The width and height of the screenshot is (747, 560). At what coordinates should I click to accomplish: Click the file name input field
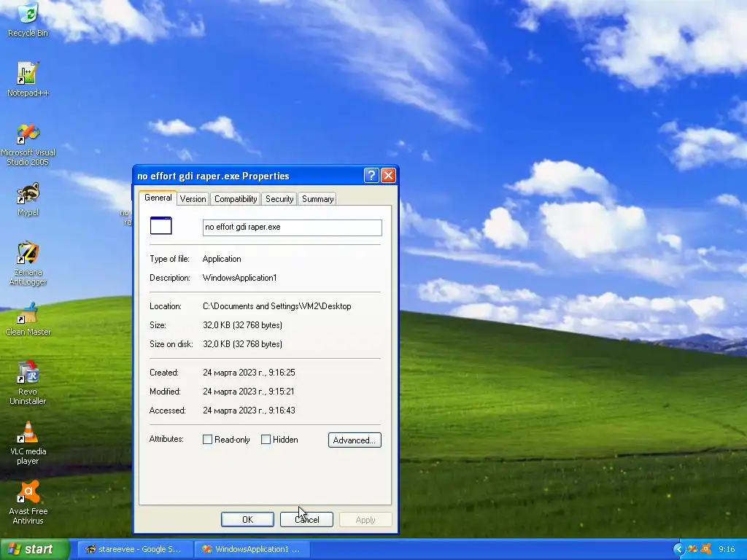pyautogui.click(x=292, y=227)
